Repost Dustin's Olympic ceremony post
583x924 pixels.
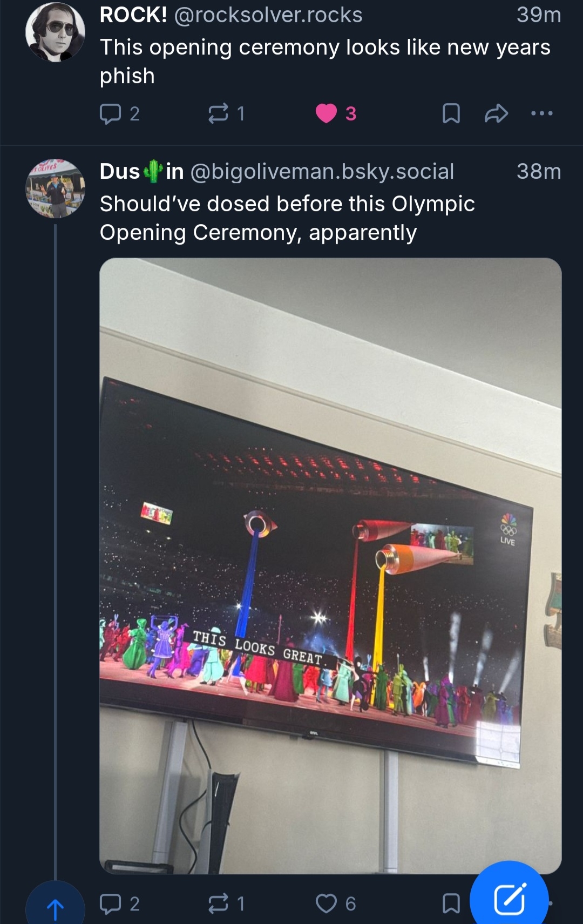(x=218, y=903)
